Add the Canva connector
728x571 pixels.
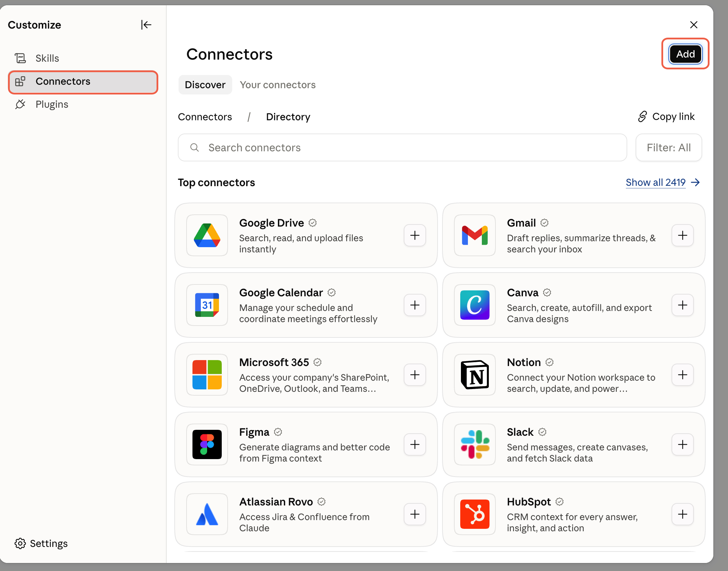[x=682, y=305]
